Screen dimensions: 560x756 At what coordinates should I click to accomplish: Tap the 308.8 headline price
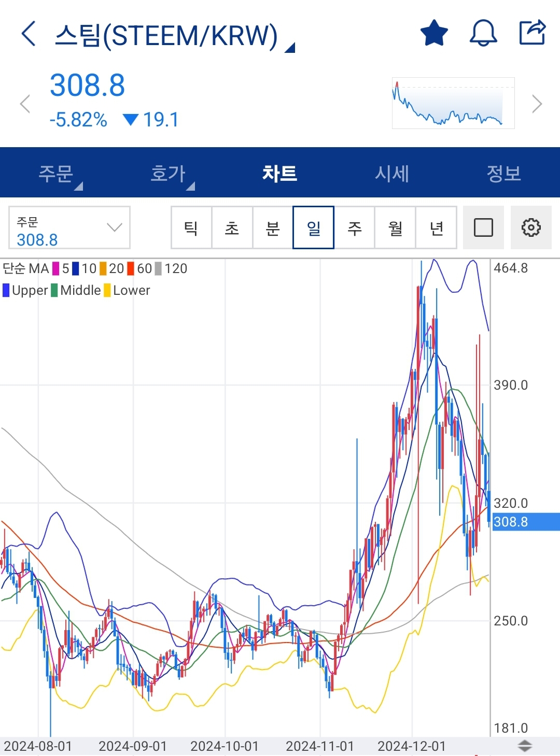pyautogui.click(x=88, y=85)
